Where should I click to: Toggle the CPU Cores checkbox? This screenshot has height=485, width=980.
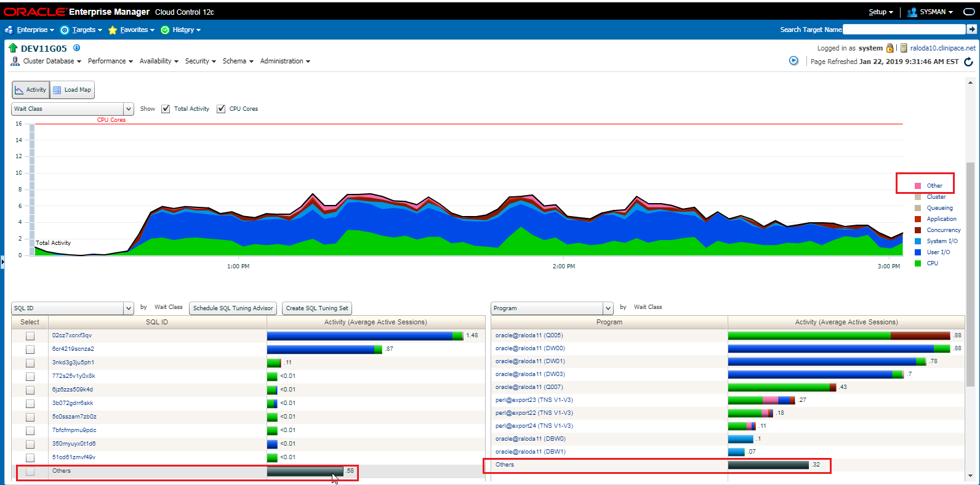click(x=221, y=109)
